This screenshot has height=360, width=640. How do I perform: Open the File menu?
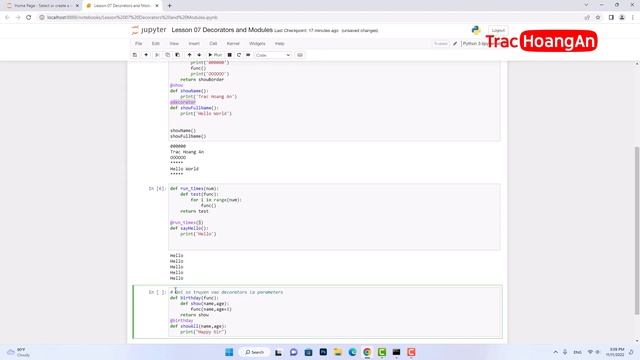point(139,43)
